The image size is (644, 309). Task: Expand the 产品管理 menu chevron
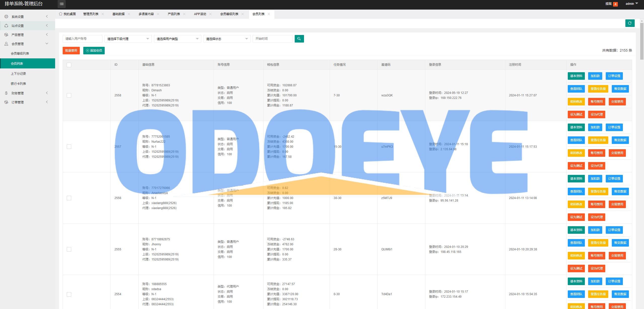coord(47,34)
